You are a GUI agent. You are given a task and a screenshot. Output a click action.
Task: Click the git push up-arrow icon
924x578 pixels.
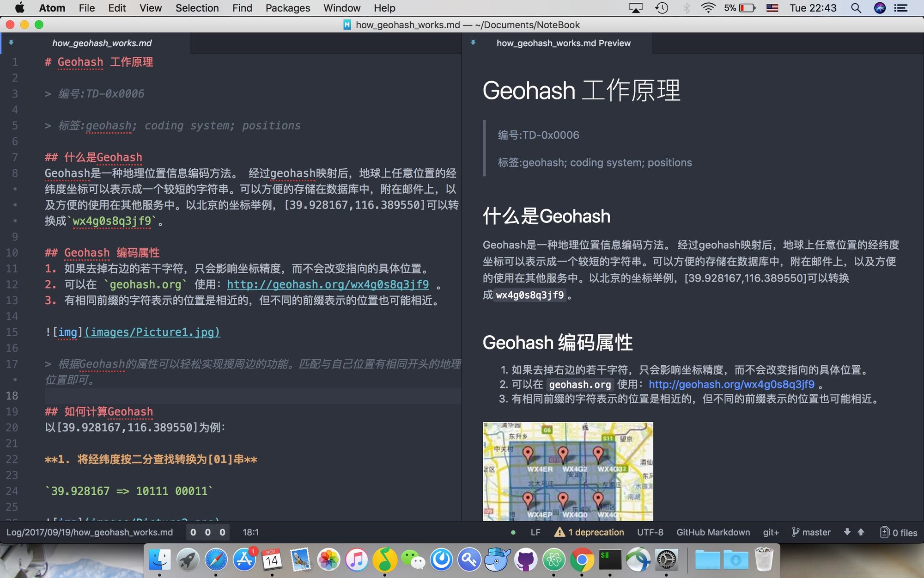click(x=861, y=532)
